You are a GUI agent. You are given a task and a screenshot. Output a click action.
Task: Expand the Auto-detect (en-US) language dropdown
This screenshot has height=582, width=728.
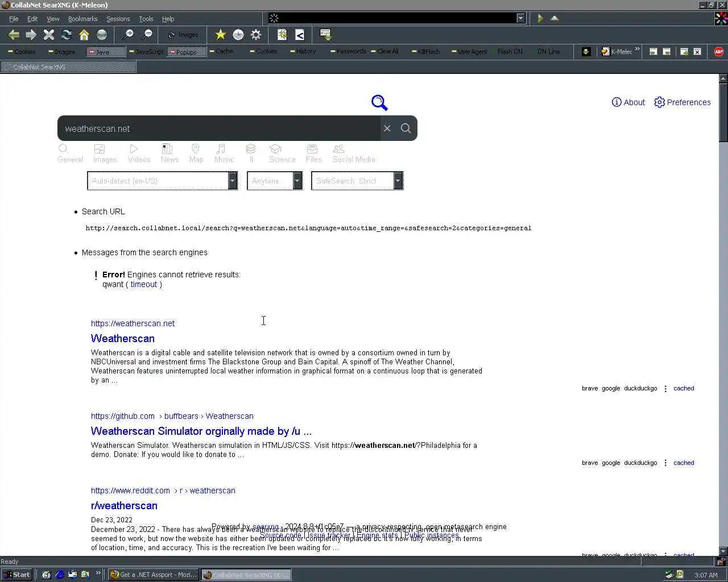(x=162, y=181)
